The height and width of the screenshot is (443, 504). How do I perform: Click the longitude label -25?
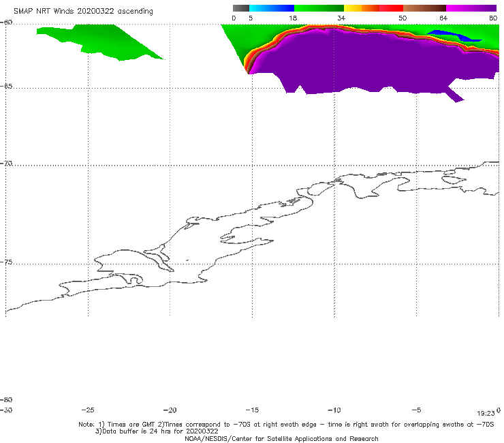click(88, 410)
